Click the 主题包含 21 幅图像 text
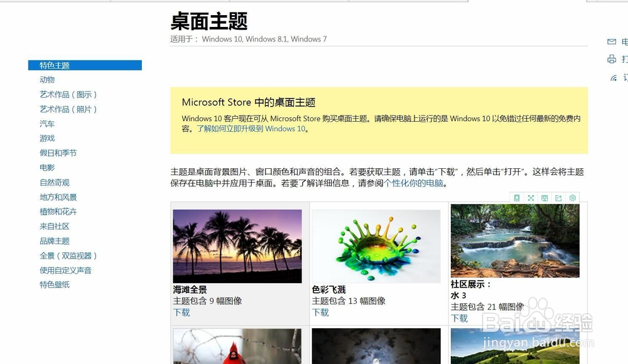This screenshot has width=628, height=364. (487, 307)
